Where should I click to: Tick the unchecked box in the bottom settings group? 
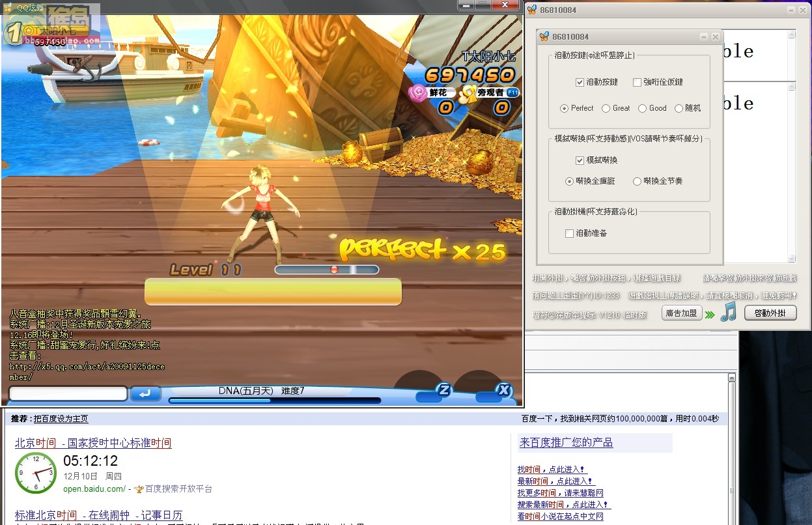click(569, 233)
